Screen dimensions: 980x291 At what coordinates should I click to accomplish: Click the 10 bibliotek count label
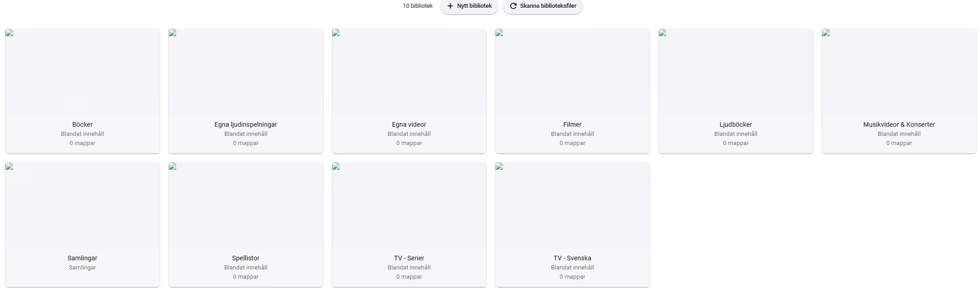(418, 6)
